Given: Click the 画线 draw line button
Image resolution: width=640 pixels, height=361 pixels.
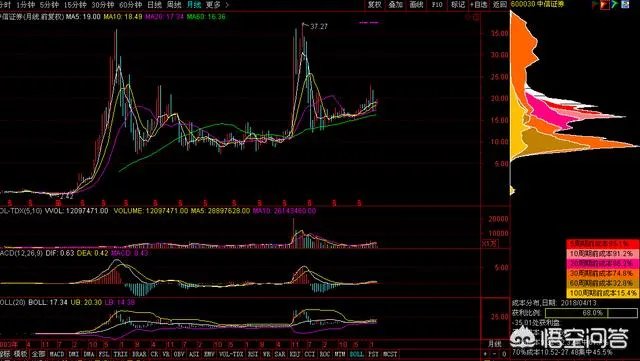Looking at the screenshot, I should [416, 4].
